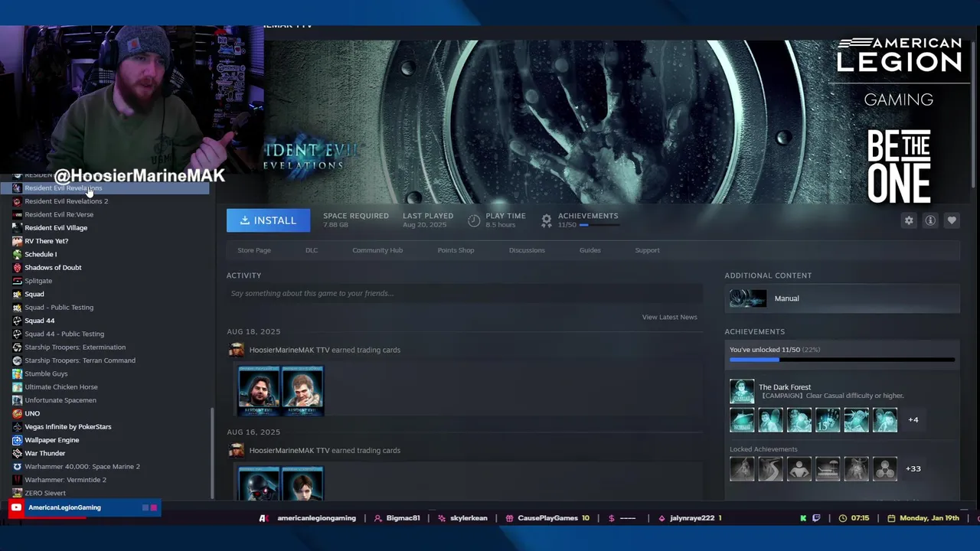Image resolution: width=980 pixels, height=551 pixels.
Task: Click Ultimate Chicken Horse icon
Action: coord(17,386)
